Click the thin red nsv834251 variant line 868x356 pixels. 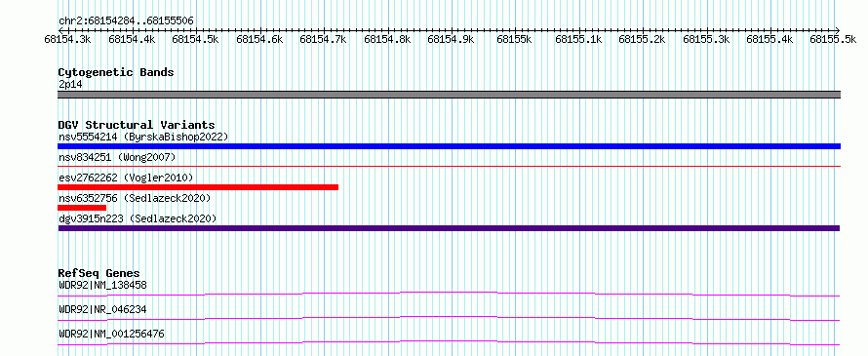tap(449, 166)
